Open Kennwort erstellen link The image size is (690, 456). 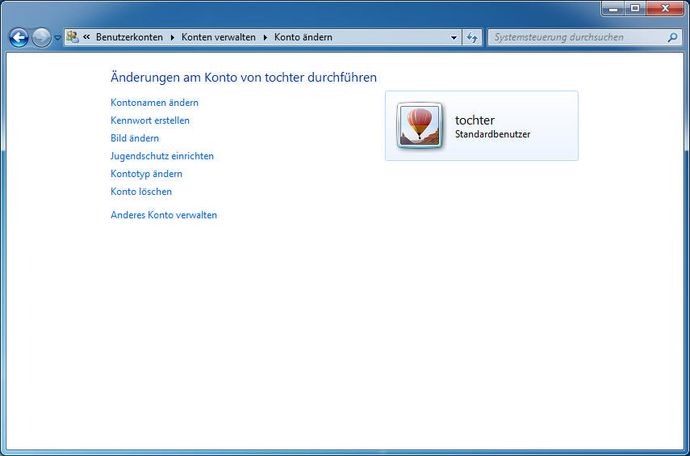coord(150,120)
